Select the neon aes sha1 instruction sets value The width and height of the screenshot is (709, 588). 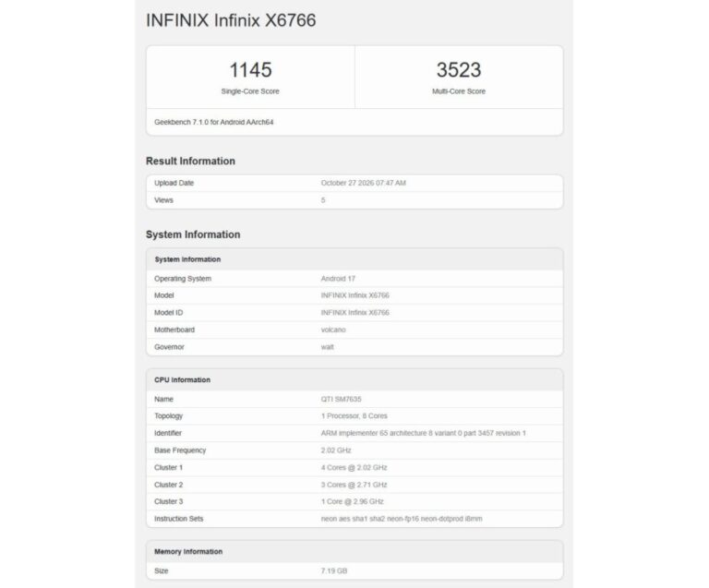(402, 519)
